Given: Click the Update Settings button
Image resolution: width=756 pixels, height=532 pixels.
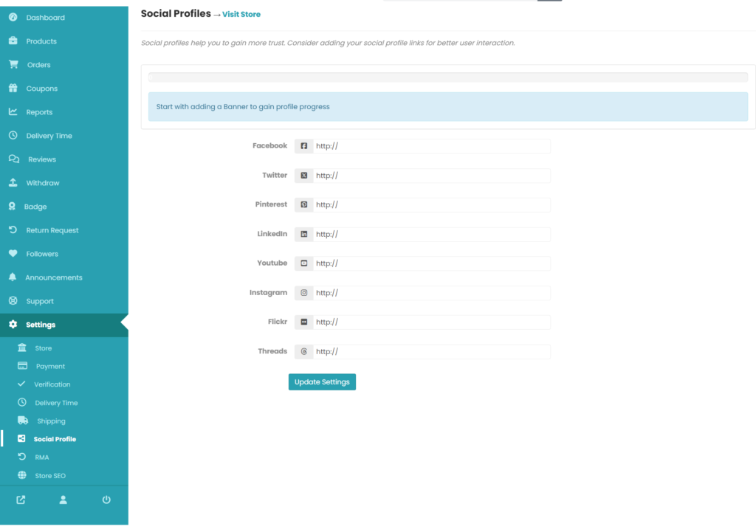Looking at the screenshot, I should (x=322, y=382).
